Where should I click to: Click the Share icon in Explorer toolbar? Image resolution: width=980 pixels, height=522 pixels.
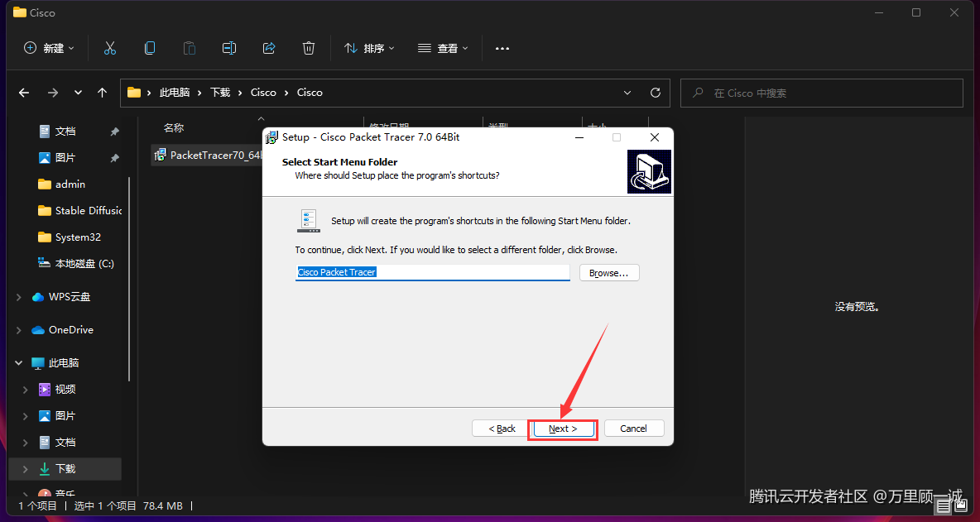click(x=269, y=48)
